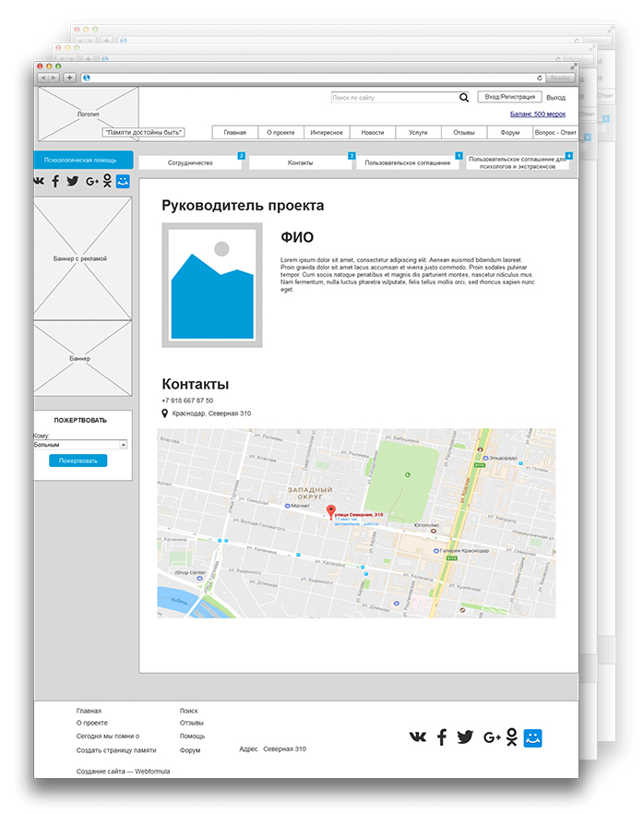Open Услуги menu item
Image resolution: width=644 pixels, height=814 pixels.
[418, 132]
